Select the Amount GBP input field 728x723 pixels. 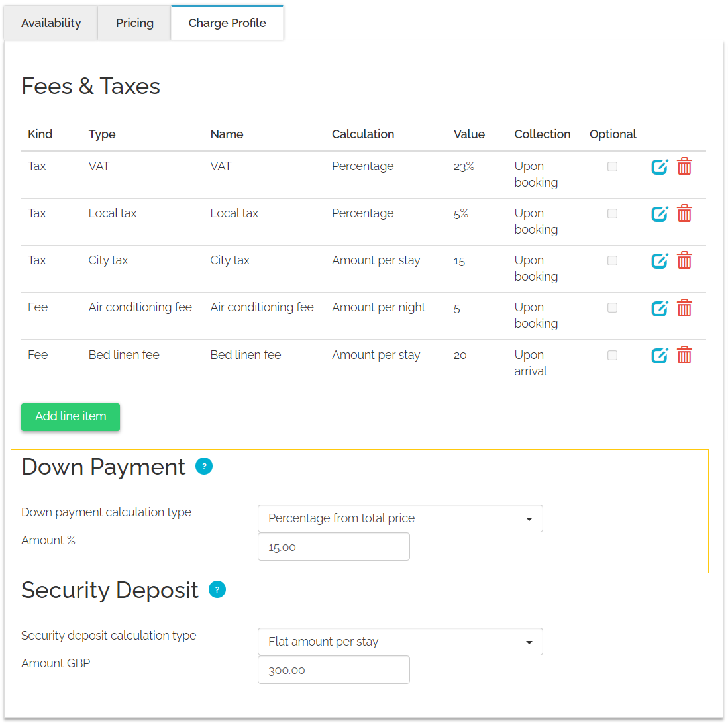334,670
